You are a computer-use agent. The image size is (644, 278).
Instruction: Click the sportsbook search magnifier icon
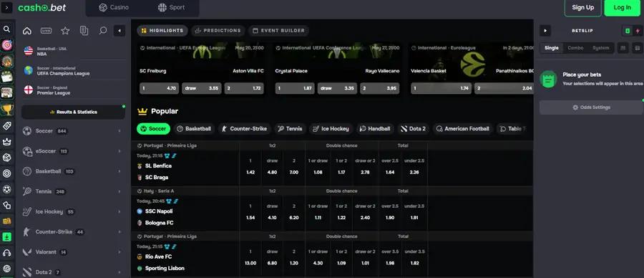(x=102, y=31)
